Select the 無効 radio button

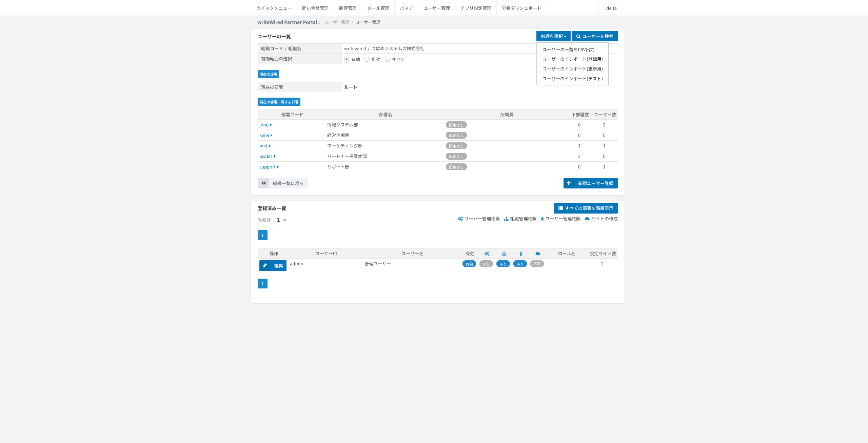click(x=367, y=59)
